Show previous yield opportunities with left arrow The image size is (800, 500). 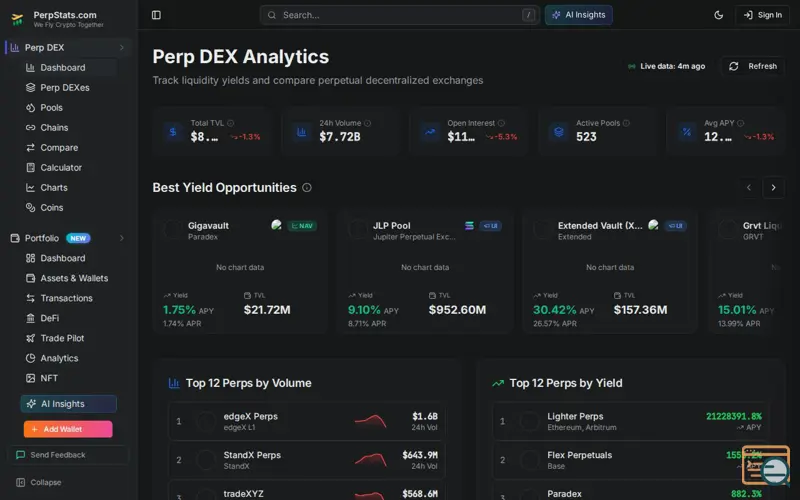click(748, 187)
